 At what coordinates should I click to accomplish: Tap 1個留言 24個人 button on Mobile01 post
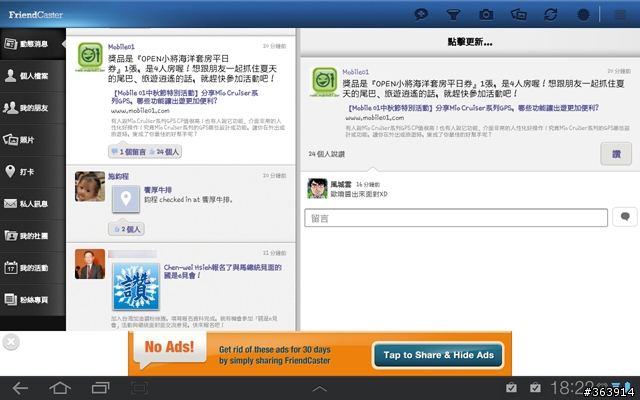[145, 152]
